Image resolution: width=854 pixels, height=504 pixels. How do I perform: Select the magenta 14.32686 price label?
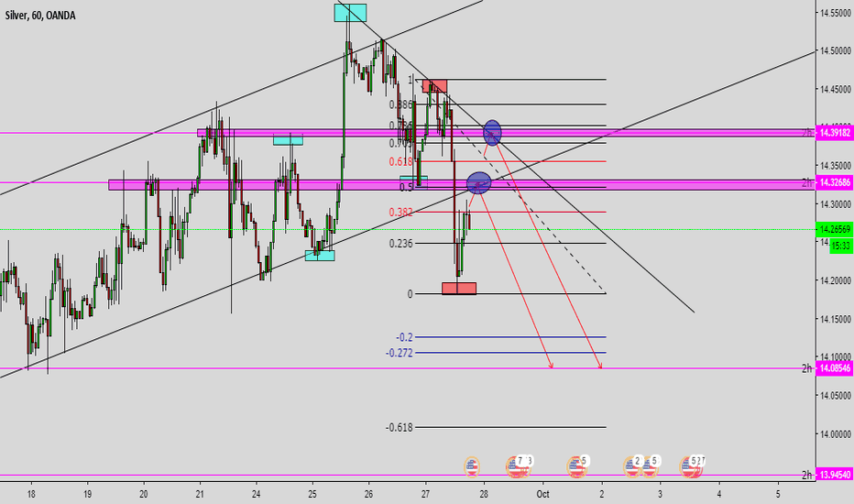tap(835, 182)
